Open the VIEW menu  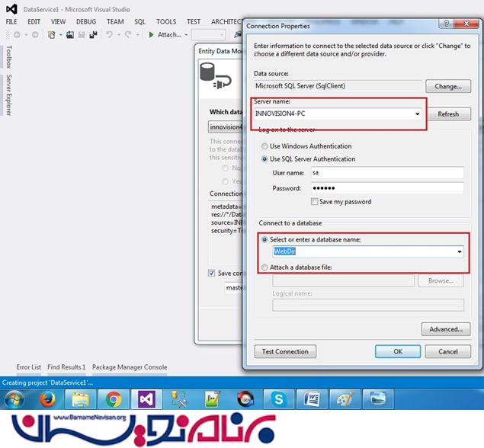59,22
